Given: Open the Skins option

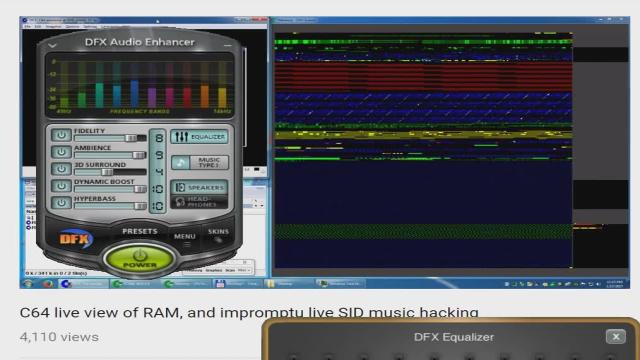Looking at the screenshot, I should pos(218,232).
